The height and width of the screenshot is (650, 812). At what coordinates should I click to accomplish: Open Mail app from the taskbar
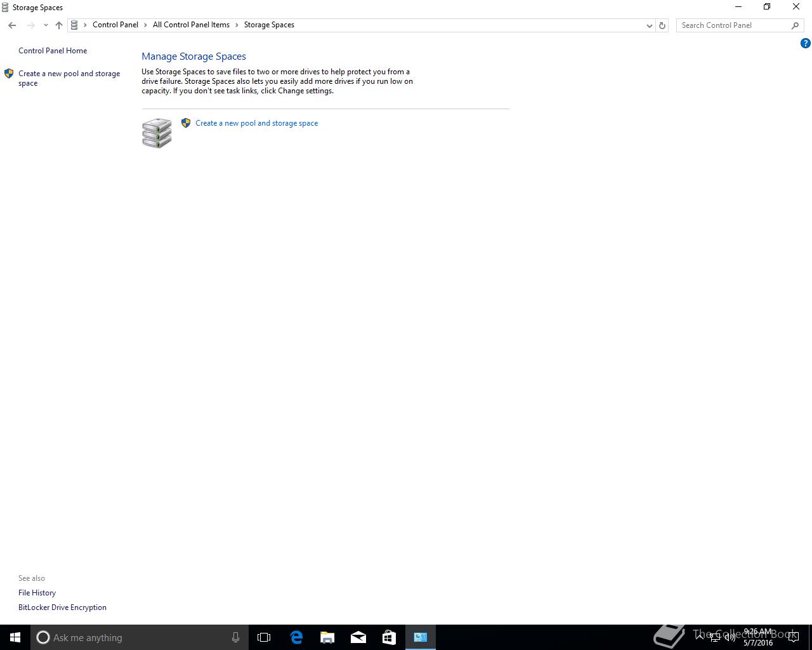click(x=358, y=637)
